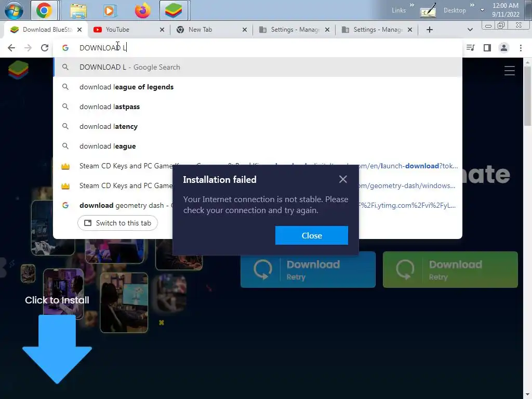Expand the tab search chevron

470,30
